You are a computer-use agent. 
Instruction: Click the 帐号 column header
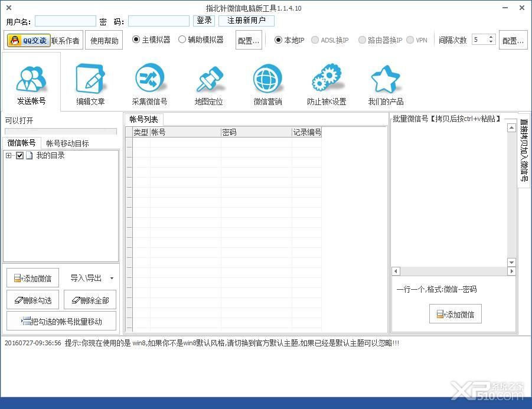tap(185, 132)
